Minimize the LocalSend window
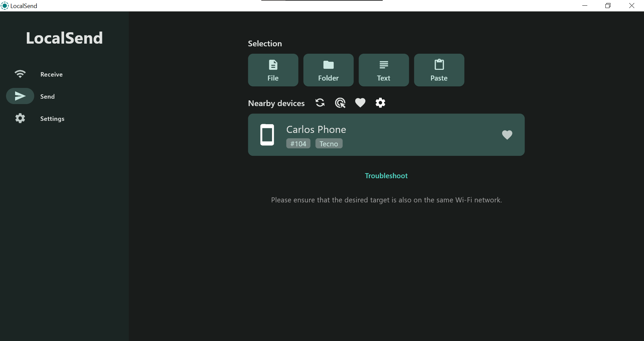644x341 pixels. [x=585, y=6]
